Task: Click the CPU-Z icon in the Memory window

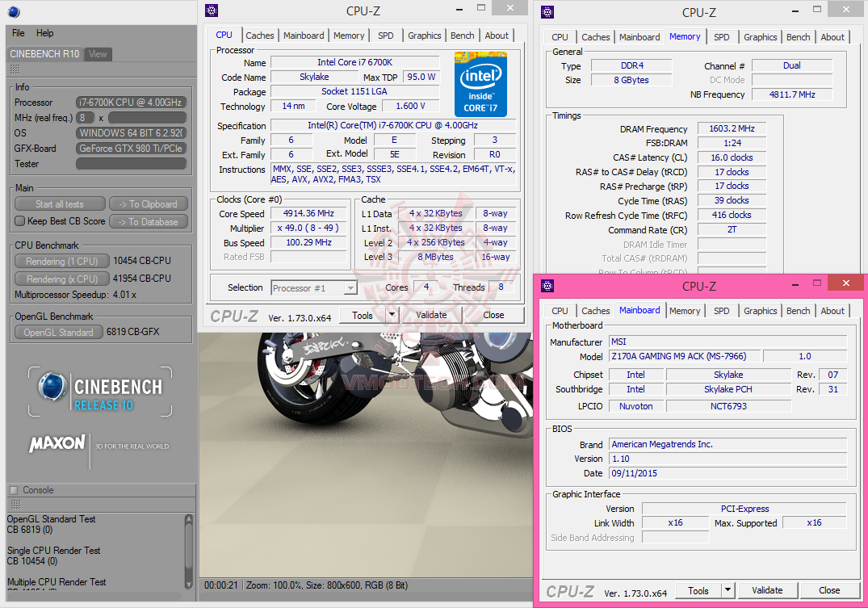Action: (547, 11)
